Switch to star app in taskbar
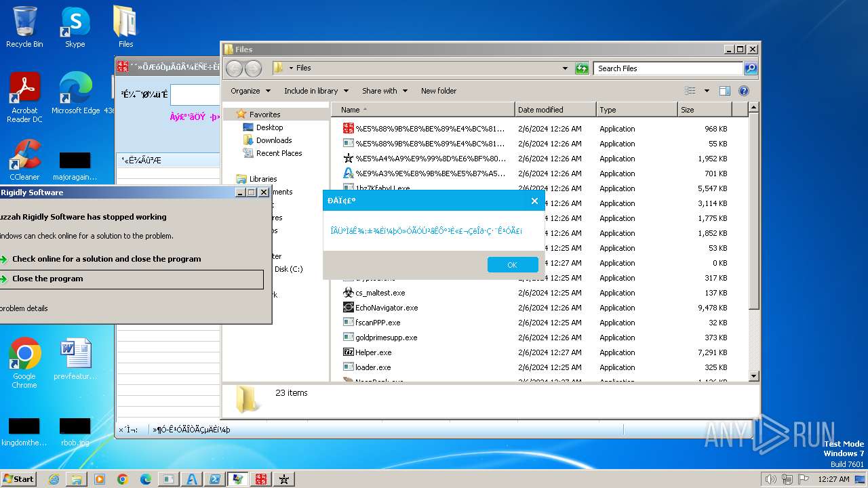 tap(284, 479)
